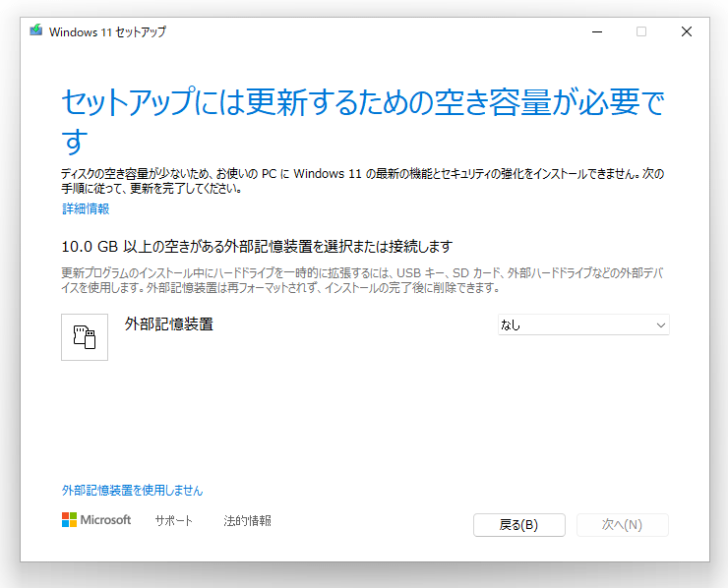
Task: Click the 外部記憶装置 label text
Action: (x=169, y=323)
